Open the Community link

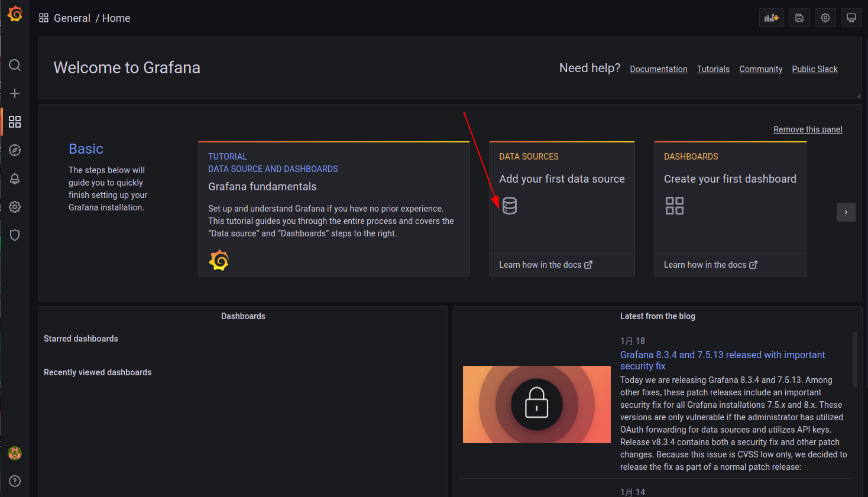[760, 69]
